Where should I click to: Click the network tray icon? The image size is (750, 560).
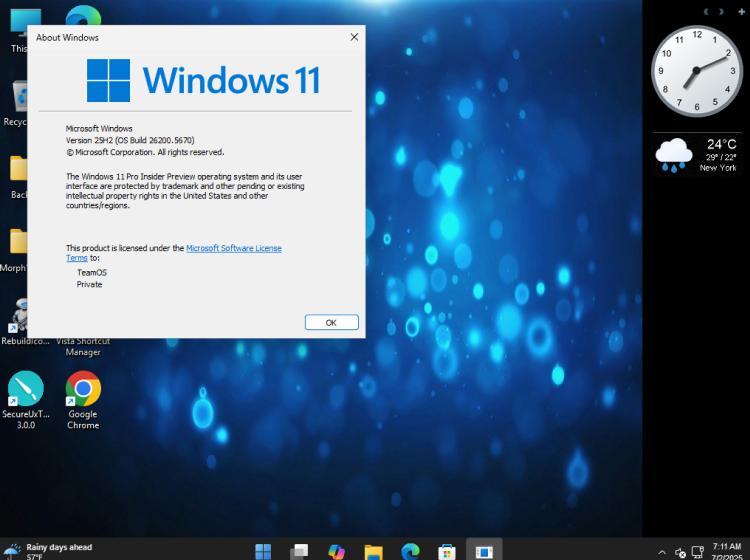click(x=698, y=552)
